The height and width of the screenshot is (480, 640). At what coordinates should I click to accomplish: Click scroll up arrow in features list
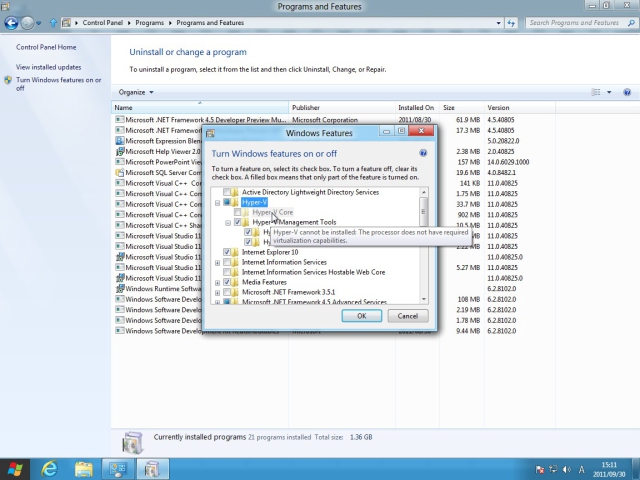(423, 192)
